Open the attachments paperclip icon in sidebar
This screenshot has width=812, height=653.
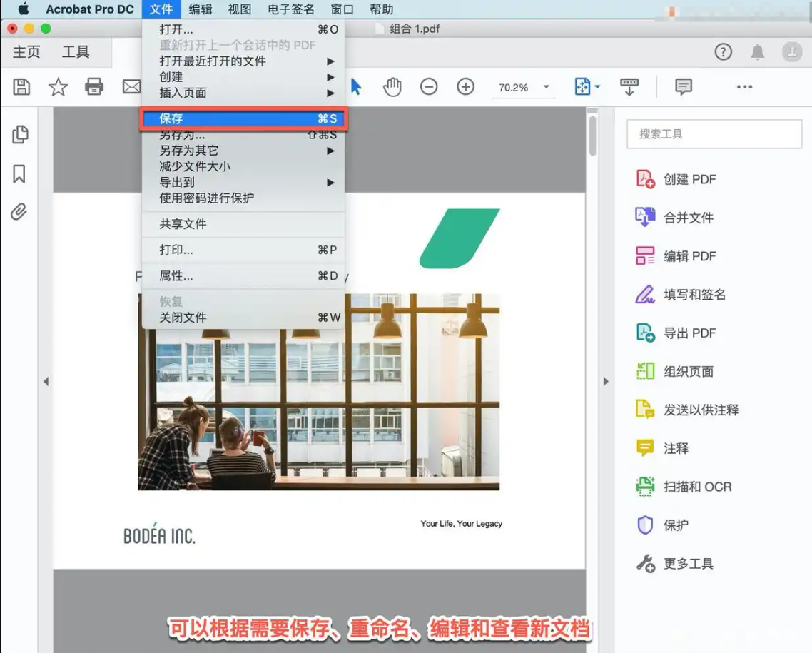(x=19, y=212)
